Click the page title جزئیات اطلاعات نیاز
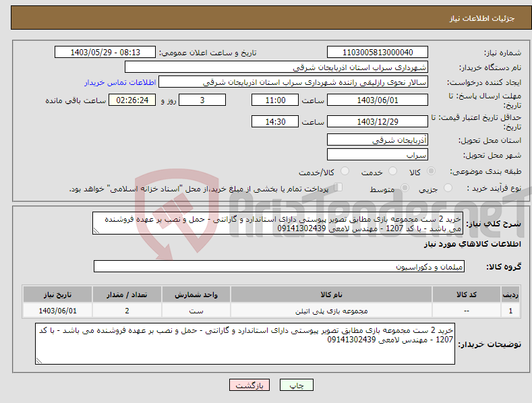The width and height of the screenshot is (532, 403). (482, 18)
